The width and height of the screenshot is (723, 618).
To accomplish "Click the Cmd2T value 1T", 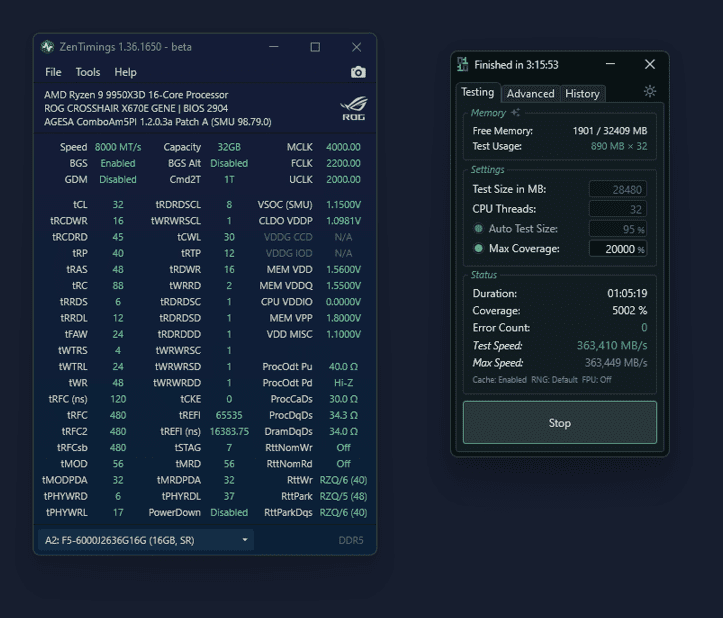I will tap(229, 179).
